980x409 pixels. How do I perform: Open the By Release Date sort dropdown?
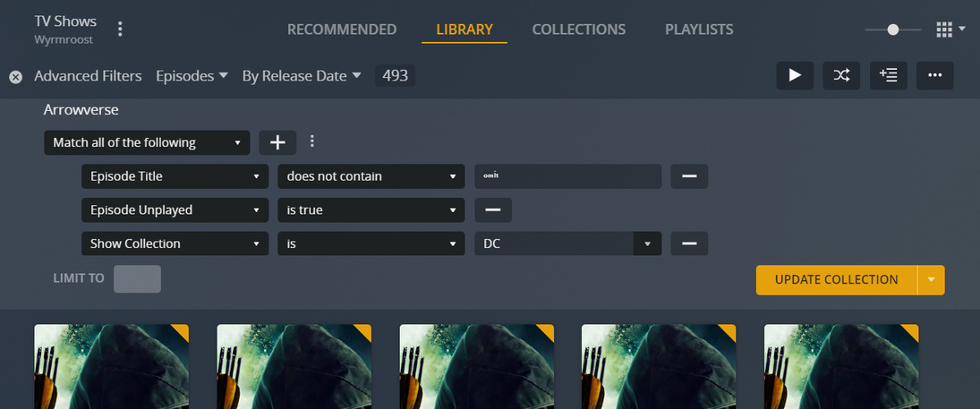(302, 76)
